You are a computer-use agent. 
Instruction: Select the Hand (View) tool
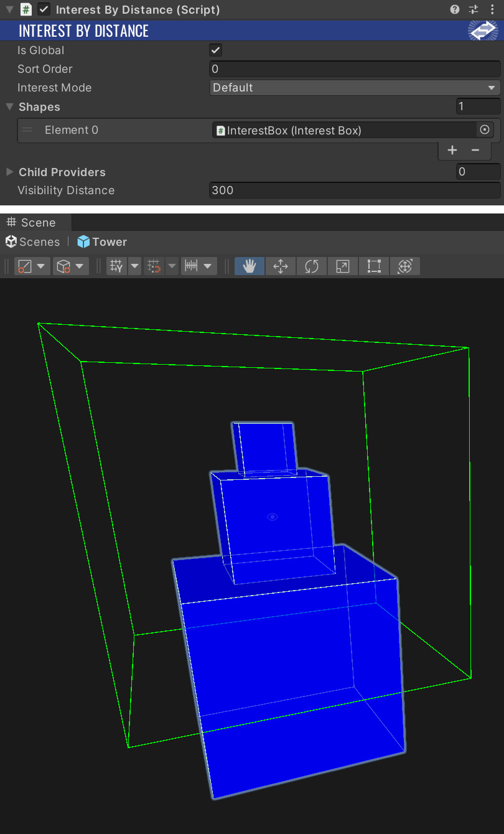[x=250, y=266]
